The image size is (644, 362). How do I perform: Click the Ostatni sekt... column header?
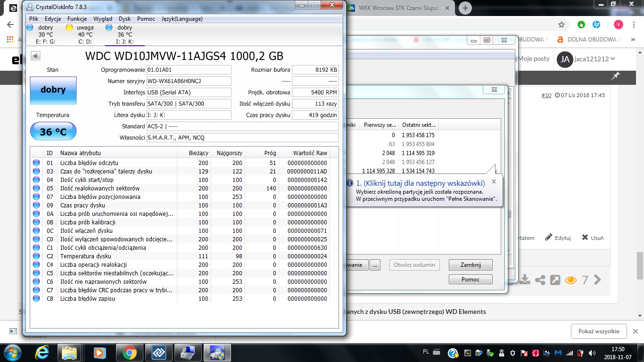(x=419, y=125)
